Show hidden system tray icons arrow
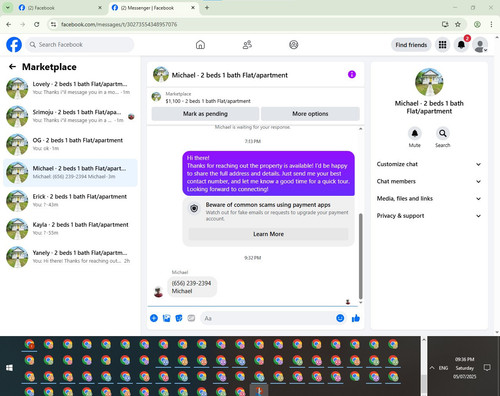 432,368
